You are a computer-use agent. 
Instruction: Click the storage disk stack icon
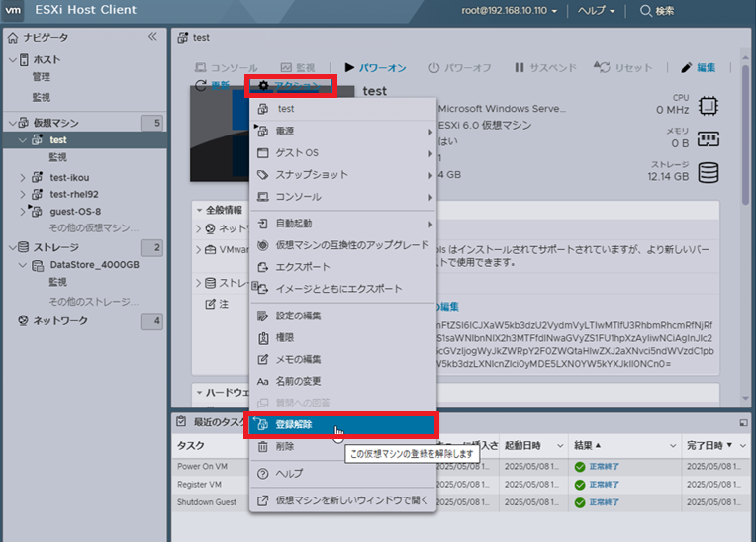[709, 172]
